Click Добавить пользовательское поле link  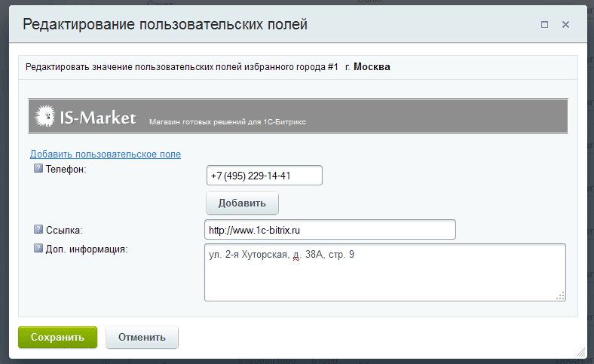pos(106,154)
